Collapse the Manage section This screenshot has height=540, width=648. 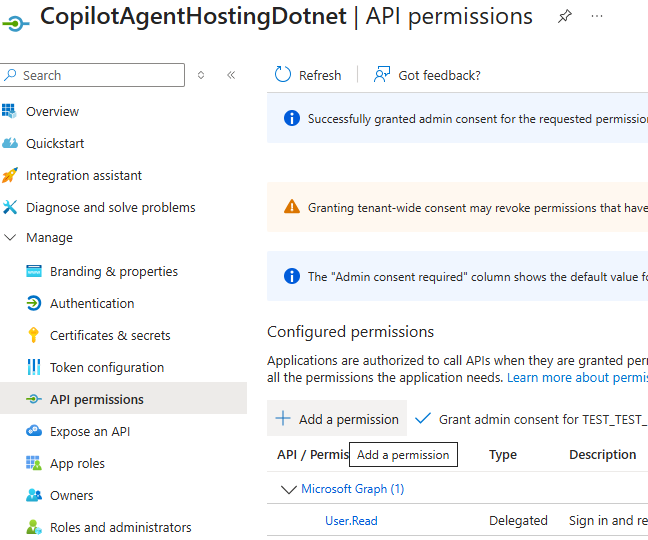(x=10, y=238)
